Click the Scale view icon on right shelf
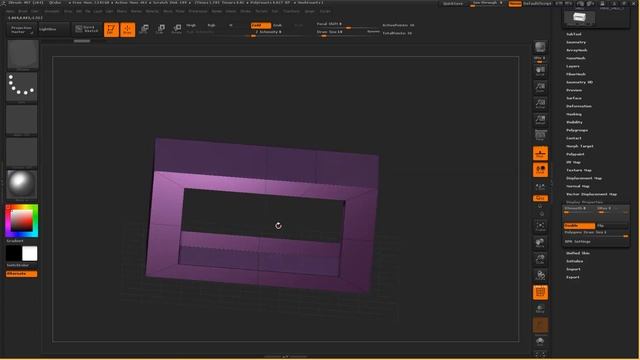The height and width of the screenshot is (360, 640). coord(540,260)
